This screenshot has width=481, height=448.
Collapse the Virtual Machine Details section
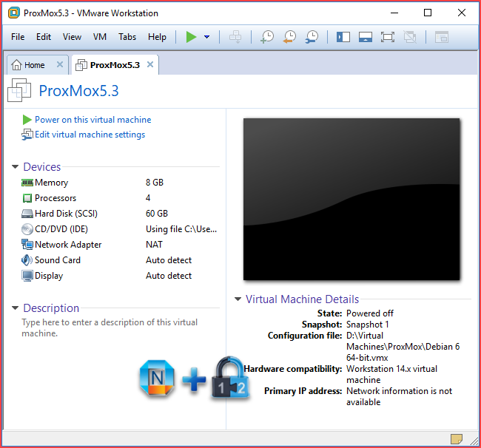click(x=238, y=299)
